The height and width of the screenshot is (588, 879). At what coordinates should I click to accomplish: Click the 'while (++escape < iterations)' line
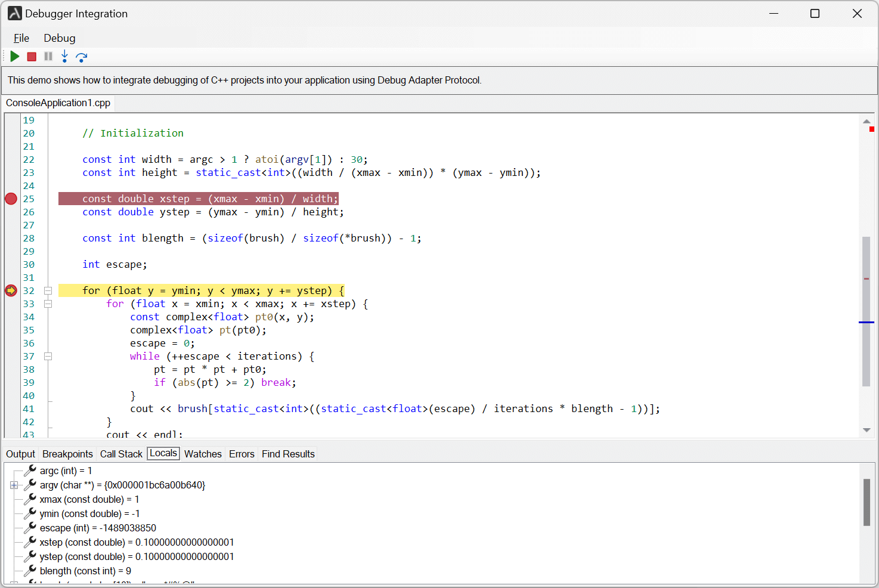tap(222, 357)
